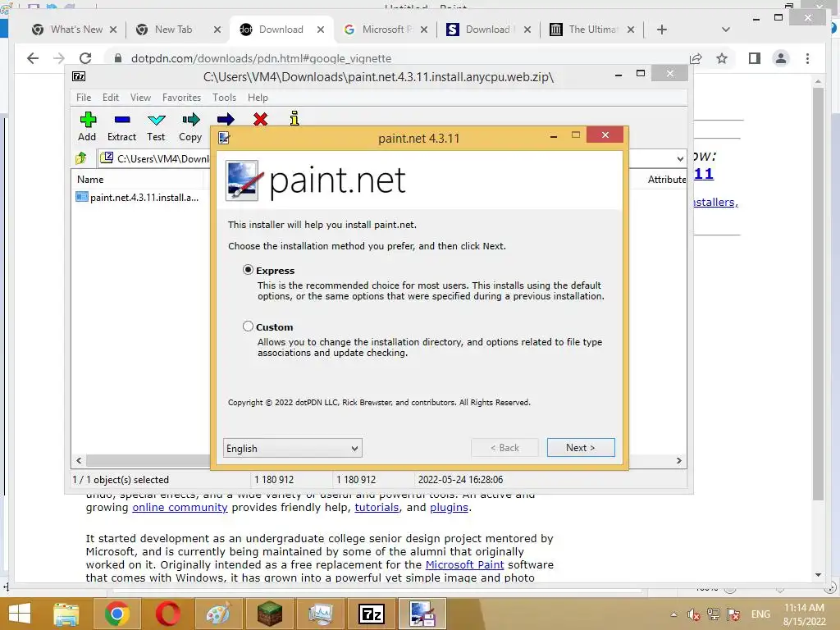Image resolution: width=840 pixels, height=630 pixels.
Task: Open File Explorer from the taskbar
Action: tap(66, 614)
